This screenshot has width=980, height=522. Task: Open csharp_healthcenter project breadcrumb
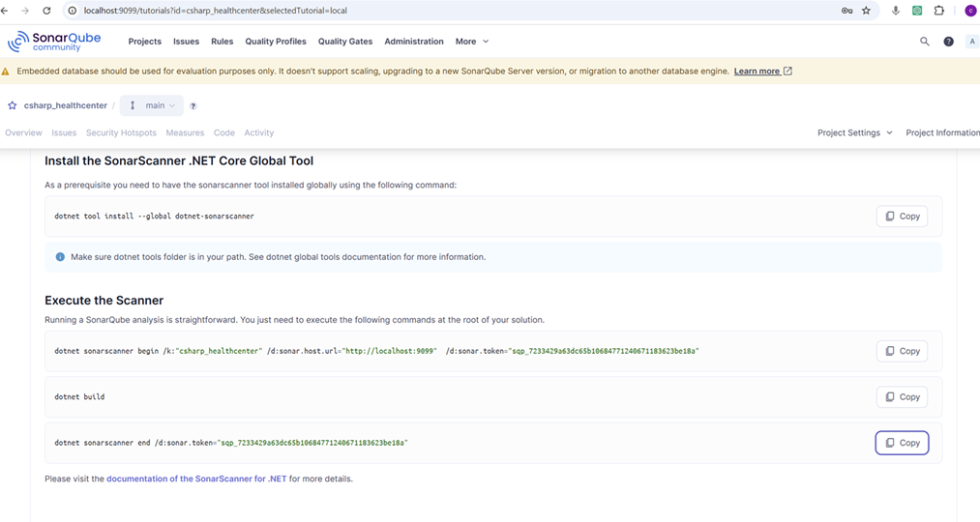click(66, 105)
